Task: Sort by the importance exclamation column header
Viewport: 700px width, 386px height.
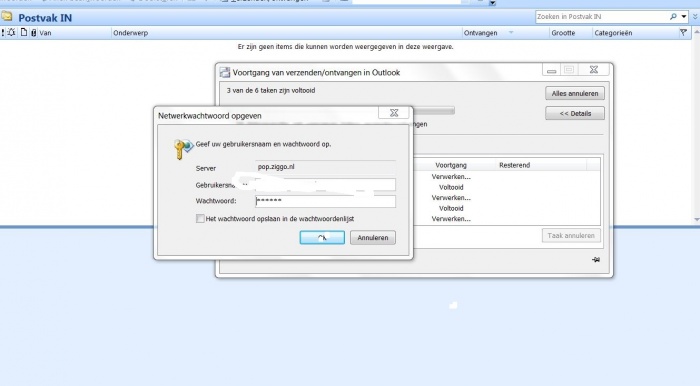Action: click(x=3, y=33)
